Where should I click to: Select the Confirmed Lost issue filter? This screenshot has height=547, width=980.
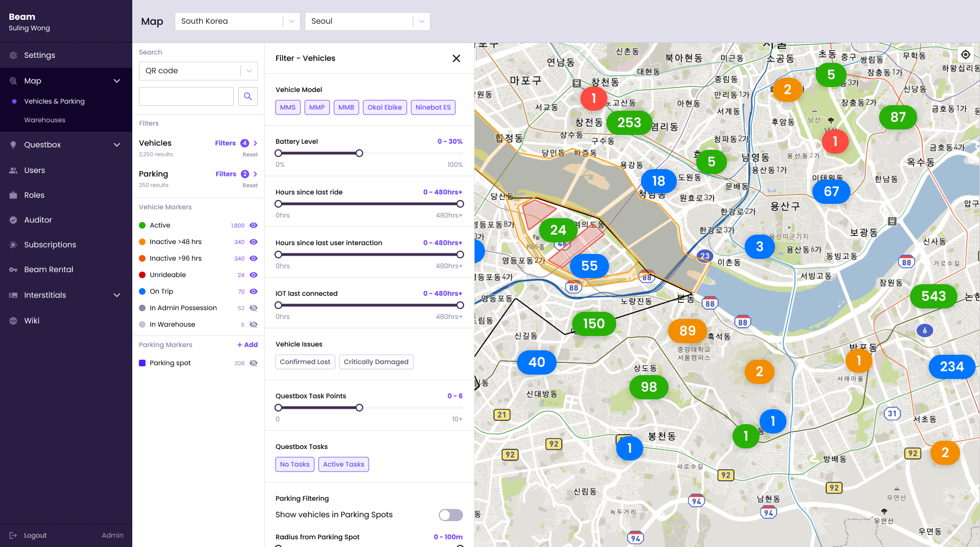(x=305, y=362)
